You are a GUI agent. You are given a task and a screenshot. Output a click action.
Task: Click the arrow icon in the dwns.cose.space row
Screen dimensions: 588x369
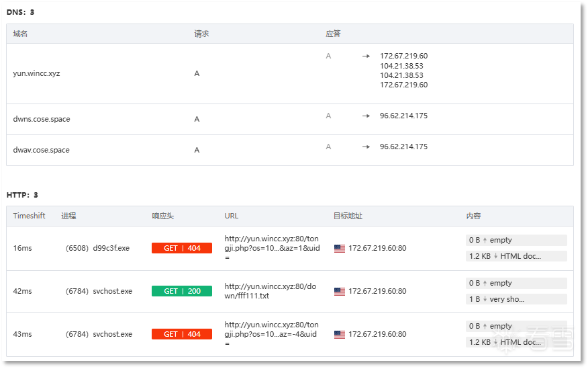[x=366, y=116]
